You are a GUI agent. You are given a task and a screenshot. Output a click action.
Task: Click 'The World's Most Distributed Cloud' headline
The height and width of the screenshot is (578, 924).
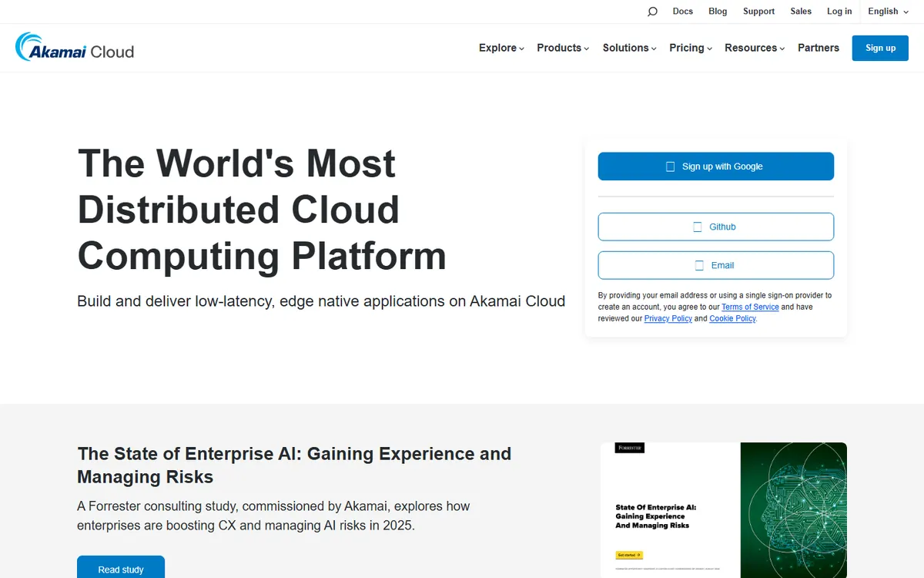coord(262,210)
